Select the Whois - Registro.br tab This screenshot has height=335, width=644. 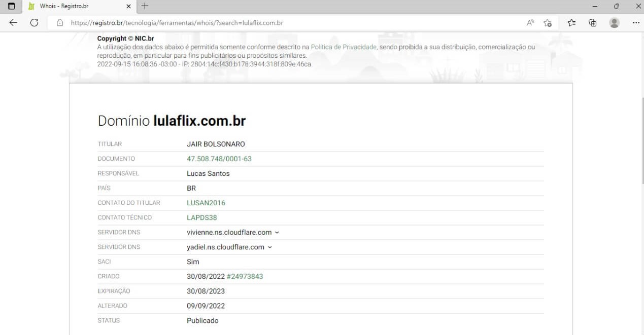76,6
